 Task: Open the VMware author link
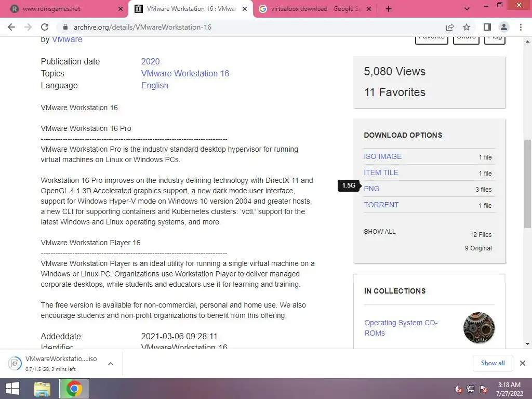click(x=67, y=39)
